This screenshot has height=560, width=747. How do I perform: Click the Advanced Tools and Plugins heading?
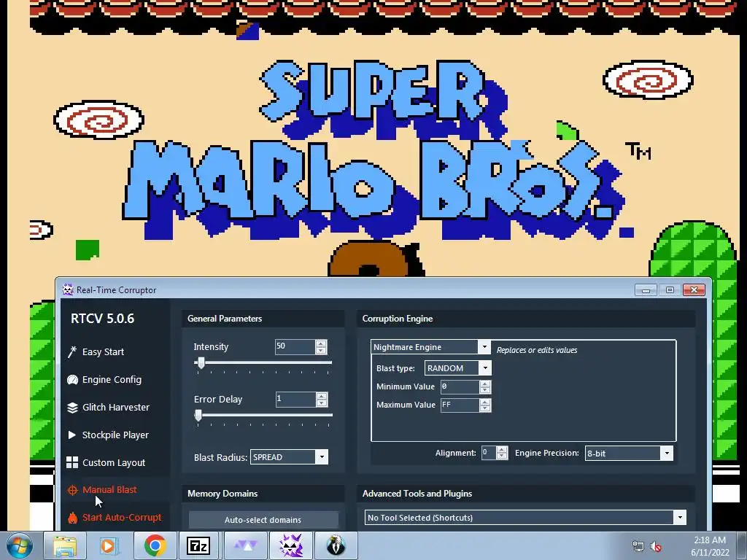click(417, 494)
